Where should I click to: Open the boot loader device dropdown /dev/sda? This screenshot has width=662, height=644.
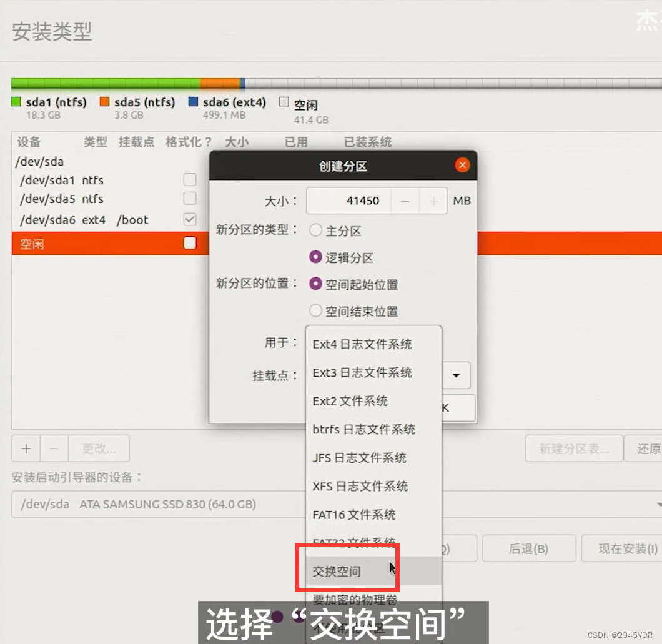point(337,504)
